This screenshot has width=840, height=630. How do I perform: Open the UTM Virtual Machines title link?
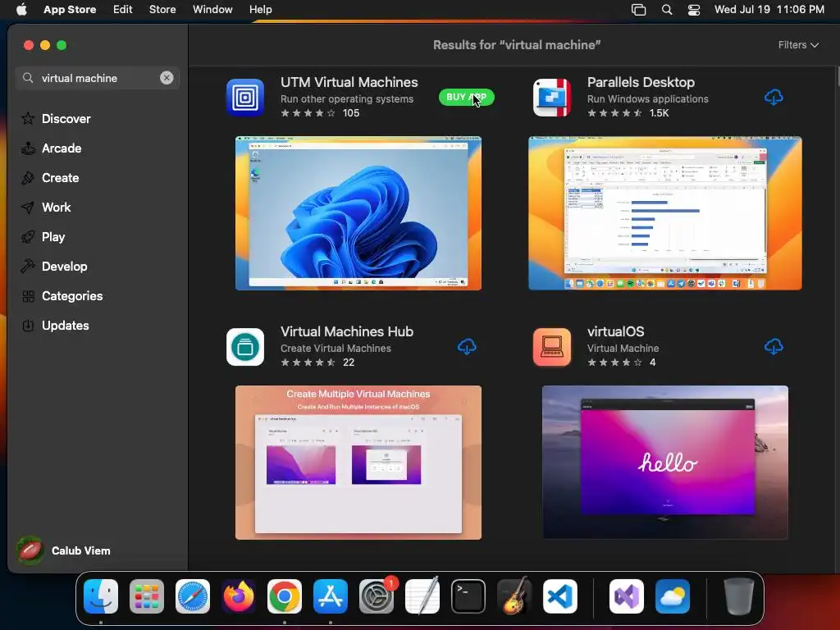coord(349,82)
